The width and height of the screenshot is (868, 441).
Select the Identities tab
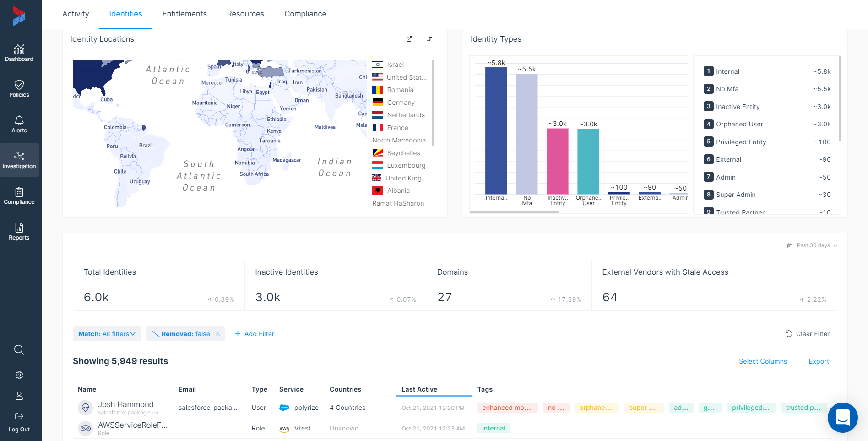[125, 14]
